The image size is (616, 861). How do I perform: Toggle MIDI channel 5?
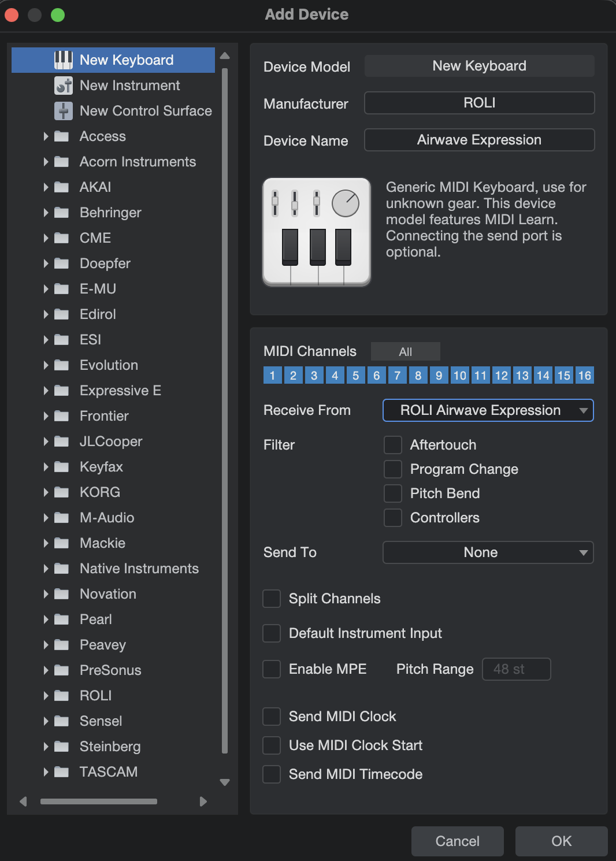coord(355,376)
